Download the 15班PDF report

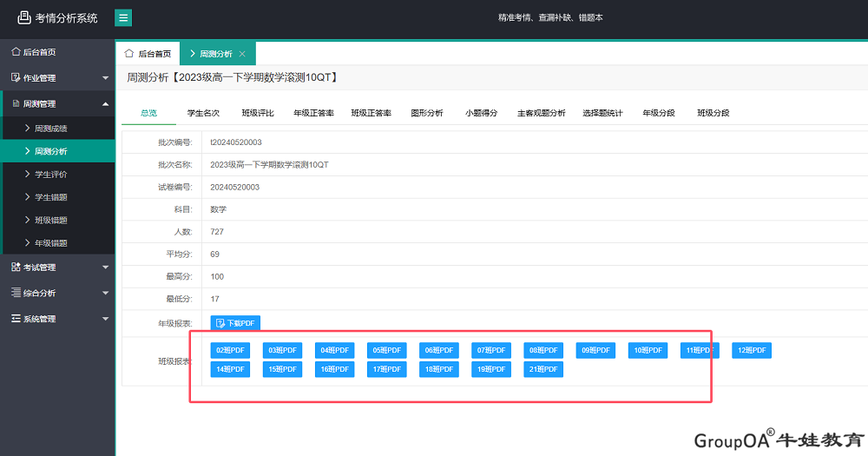click(282, 369)
